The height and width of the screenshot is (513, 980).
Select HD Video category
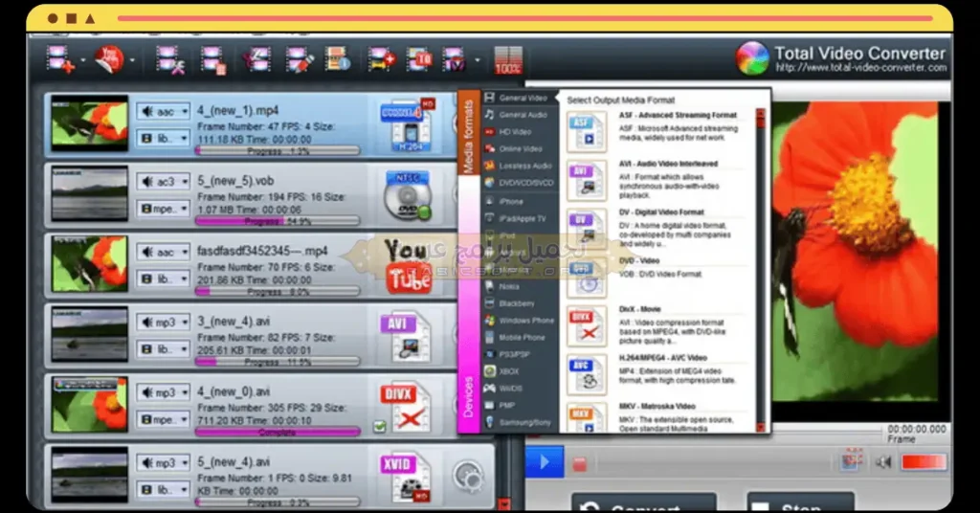(508, 132)
